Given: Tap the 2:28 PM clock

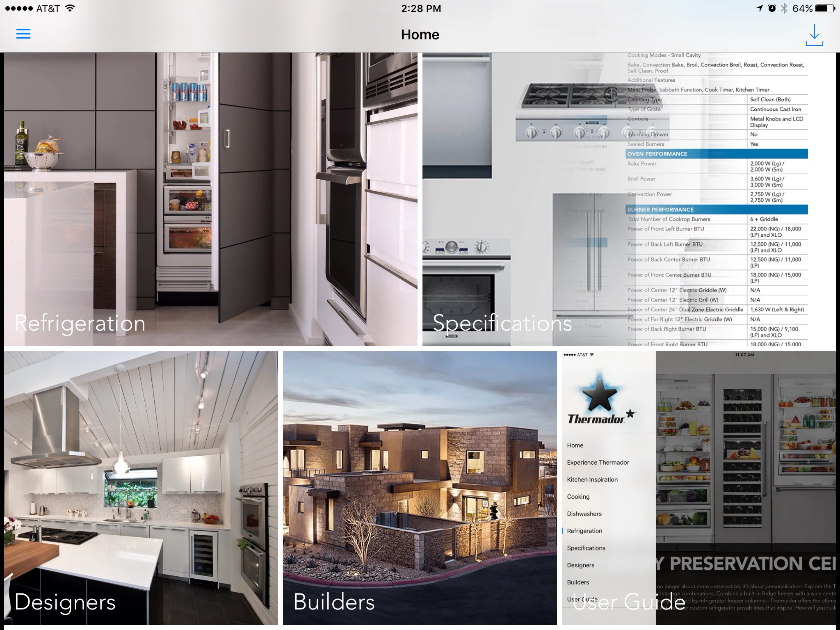Looking at the screenshot, I should (x=421, y=8).
